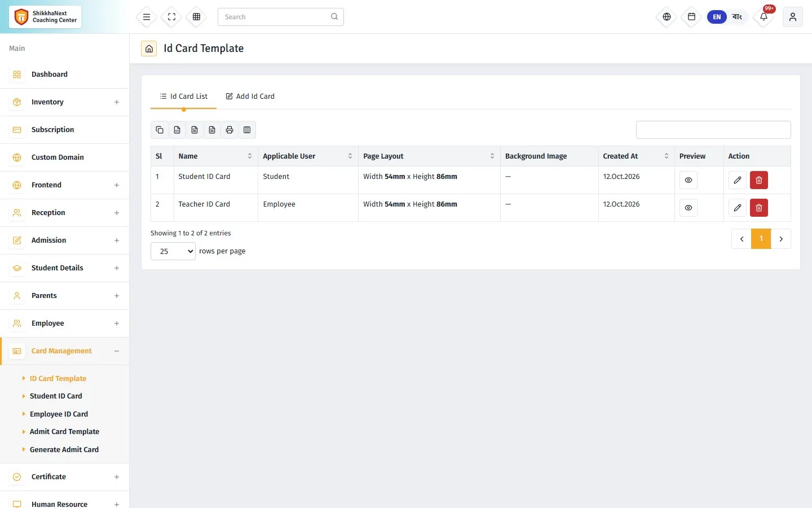Delete the Teacher ID Card template
The height and width of the screenshot is (508, 812).
[x=759, y=208]
